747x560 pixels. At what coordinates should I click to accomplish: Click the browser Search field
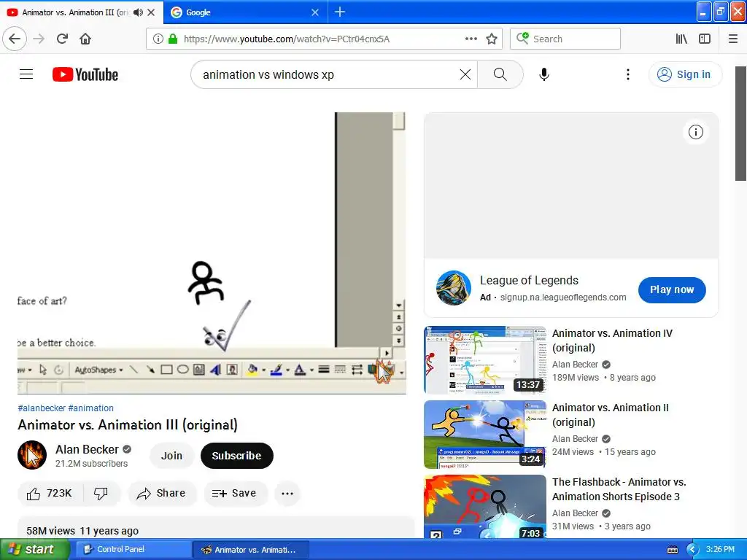565,39
